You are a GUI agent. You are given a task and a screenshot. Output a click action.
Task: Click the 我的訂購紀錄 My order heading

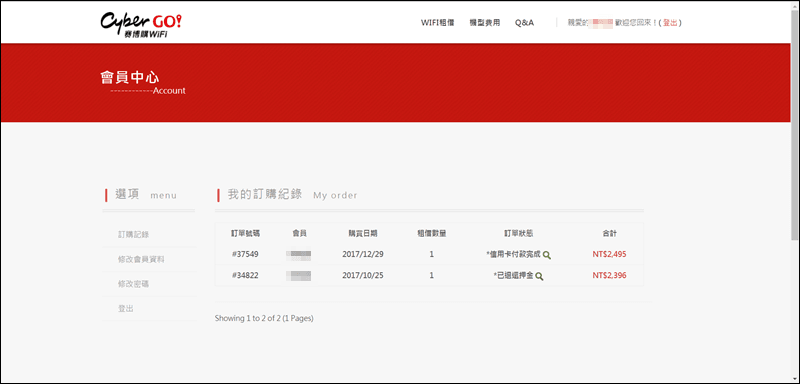pyautogui.click(x=292, y=194)
